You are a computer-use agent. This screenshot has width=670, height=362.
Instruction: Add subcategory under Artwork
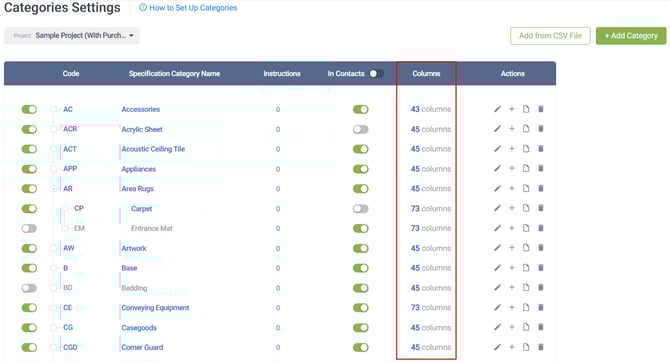511,248
